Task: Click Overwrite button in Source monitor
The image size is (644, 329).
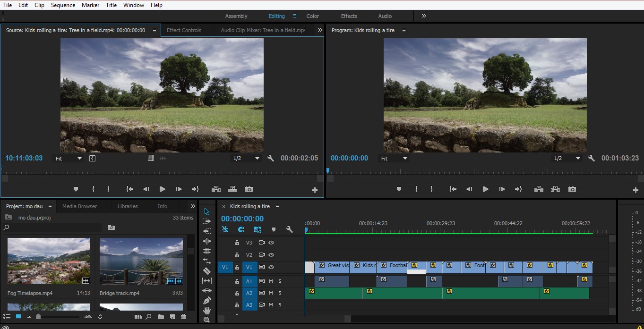Action: coord(232,189)
